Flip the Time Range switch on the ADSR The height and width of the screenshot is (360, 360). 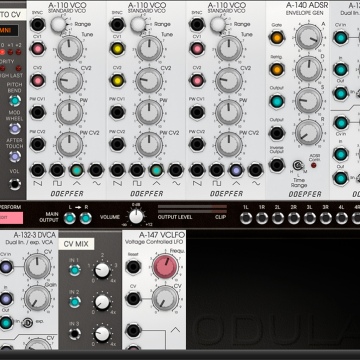point(298,165)
